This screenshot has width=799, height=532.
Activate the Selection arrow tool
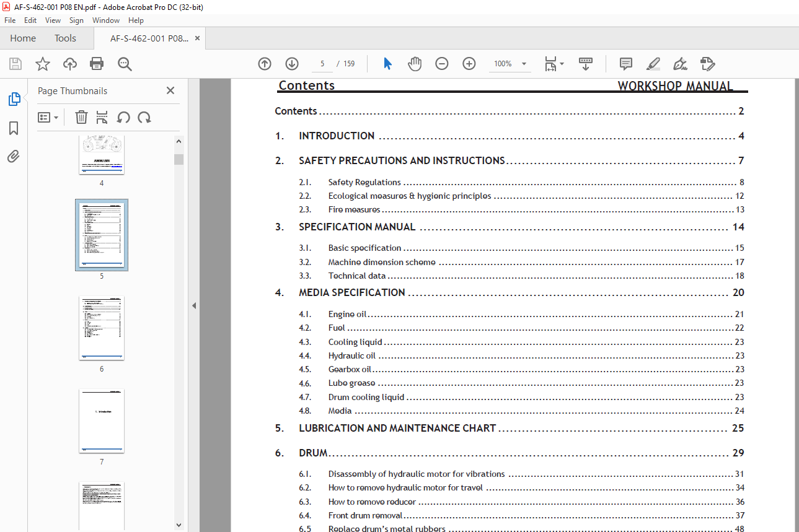[x=388, y=64]
